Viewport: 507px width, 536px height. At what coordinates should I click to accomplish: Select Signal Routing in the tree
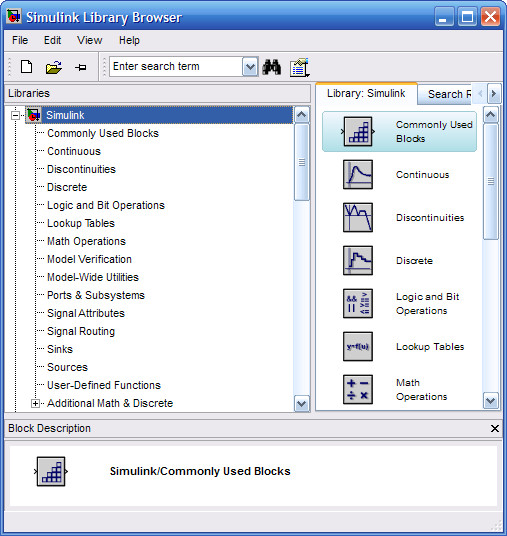(x=81, y=331)
